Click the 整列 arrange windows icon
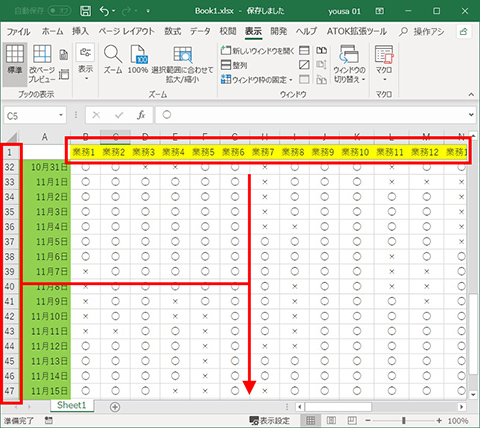480x428 pixels. pos(234,65)
